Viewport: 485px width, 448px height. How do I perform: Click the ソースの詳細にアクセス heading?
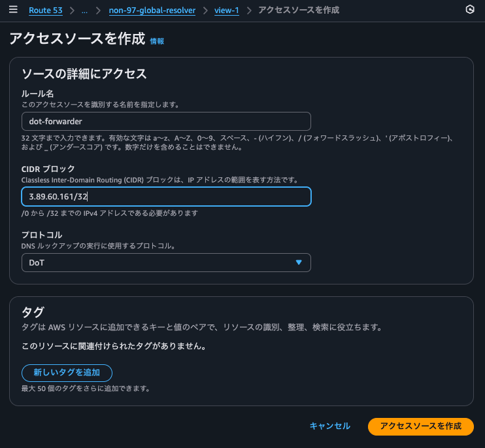(x=84, y=74)
